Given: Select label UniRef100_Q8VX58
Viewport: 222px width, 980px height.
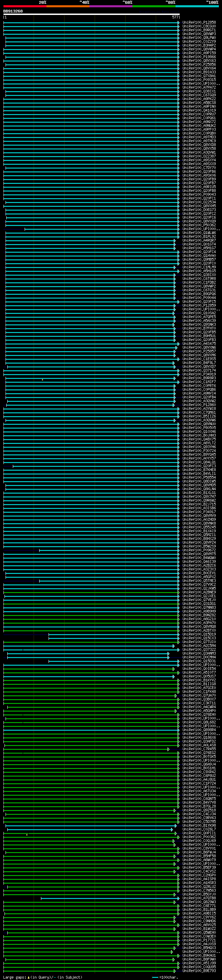Looking at the screenshot, I should 199,149.
